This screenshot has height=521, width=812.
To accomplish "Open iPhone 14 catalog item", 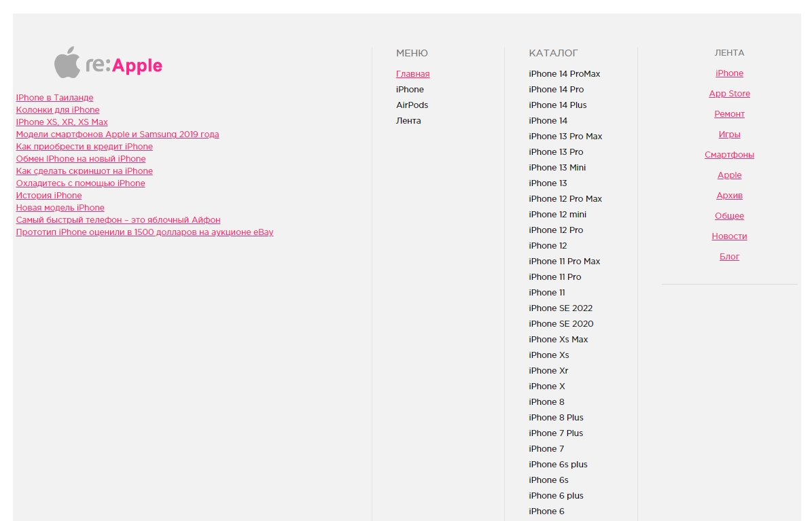I will [x=548, y=121].
